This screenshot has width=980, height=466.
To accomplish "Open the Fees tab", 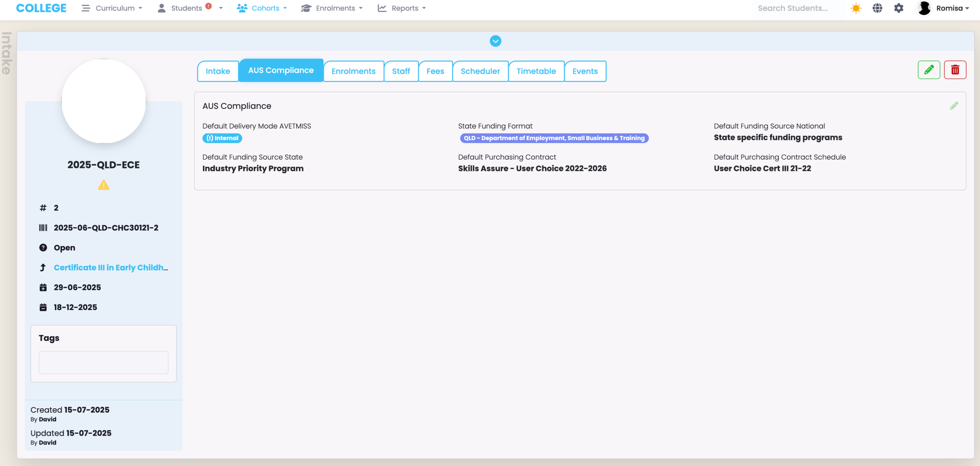I will point(435,71).
